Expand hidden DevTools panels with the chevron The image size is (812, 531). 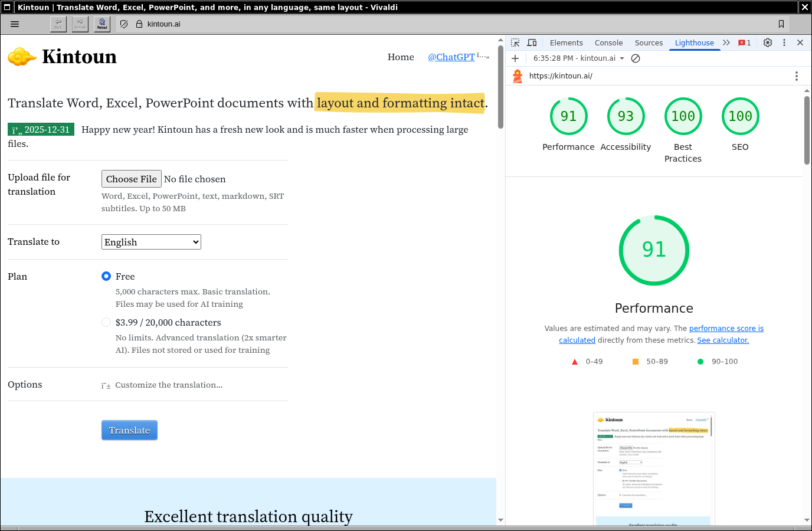coord(726,42)
